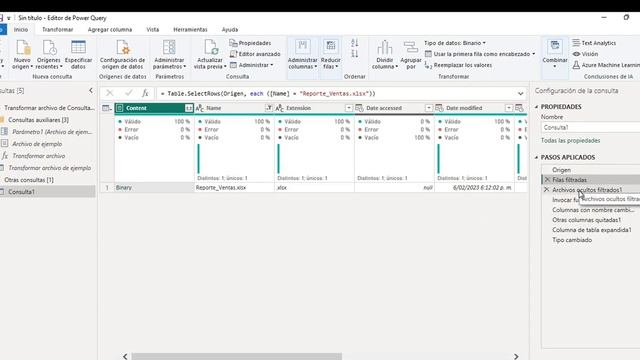This screenshot has height=360, width=640.
Task: Open Orígenes recientes list
Action: pyautogui.click(x=49, y=54)
